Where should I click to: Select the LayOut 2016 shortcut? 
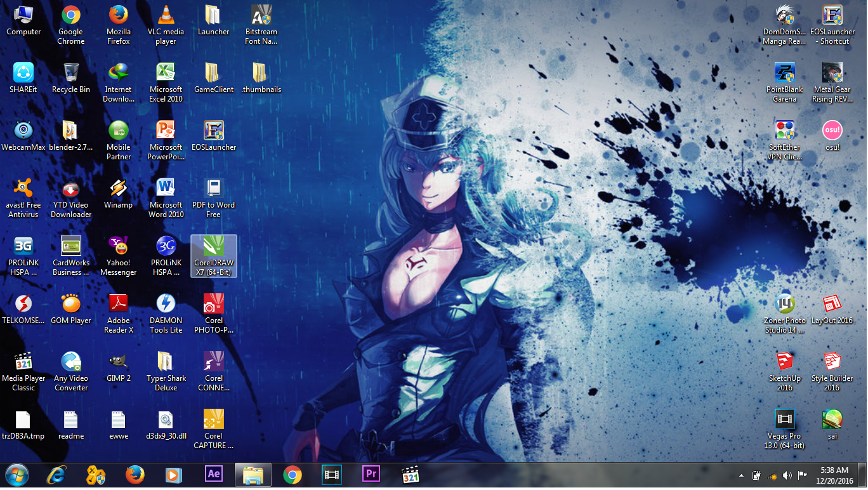pyautogui.click(x=832, y=309)
